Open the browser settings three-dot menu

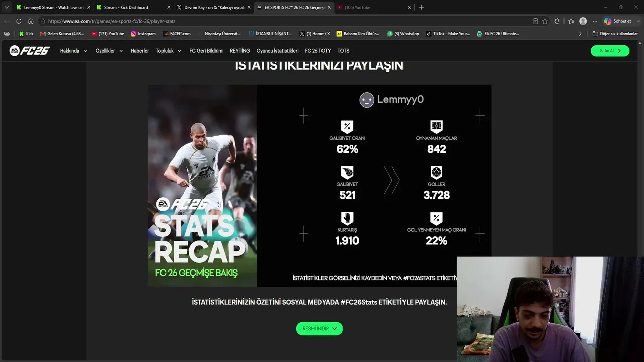tap(595, 21)
